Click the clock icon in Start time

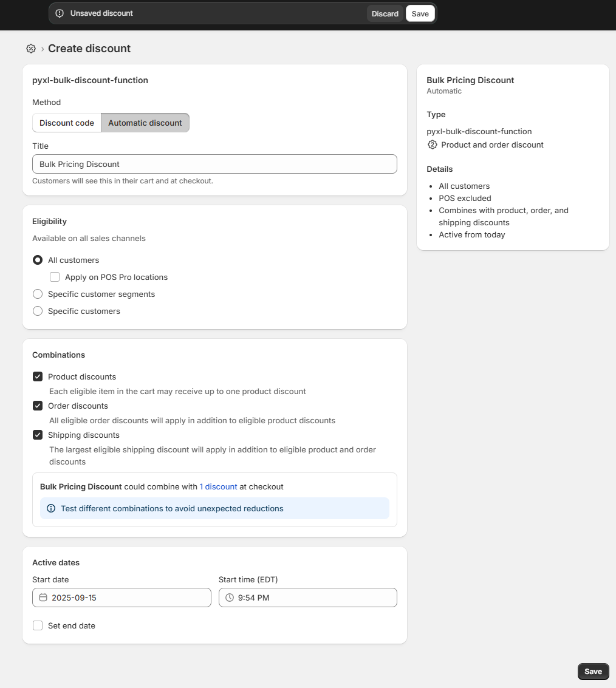pyautogui.click(x=230, y=598)
